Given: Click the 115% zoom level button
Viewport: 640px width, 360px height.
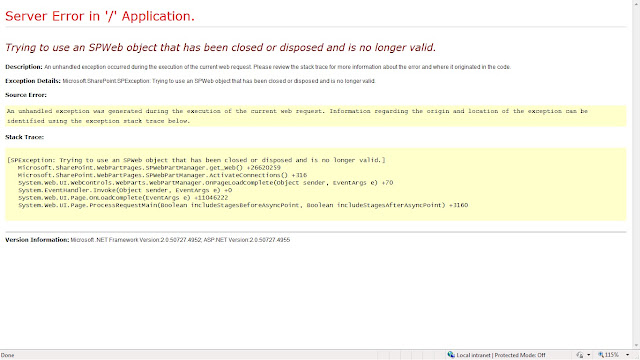Looking at the screenshot, I should [x=609, y=355].
